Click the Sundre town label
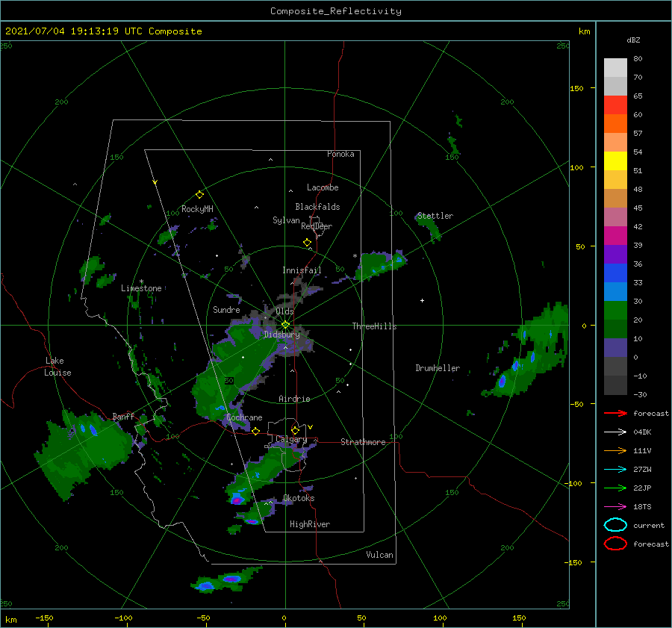The image size is (672, 628). [226, 310]
